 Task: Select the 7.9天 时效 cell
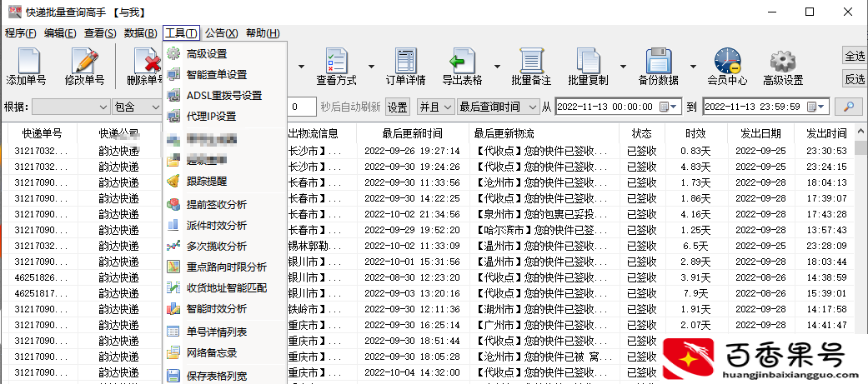695,293
